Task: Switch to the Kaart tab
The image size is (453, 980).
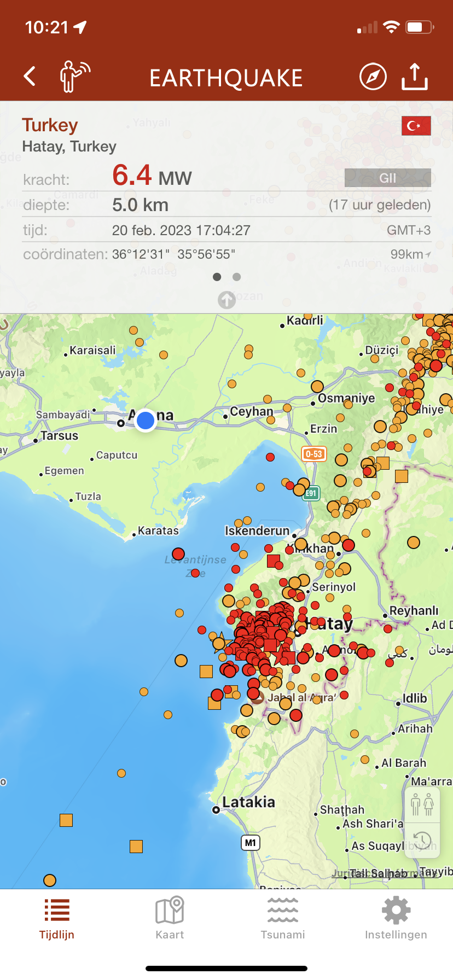Action: [x=170, y=919]
